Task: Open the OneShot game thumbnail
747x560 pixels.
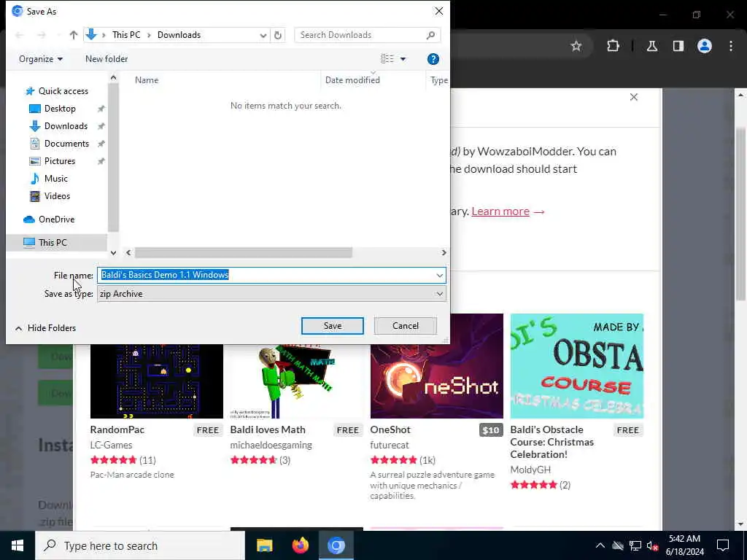Action: coord(437,366)
